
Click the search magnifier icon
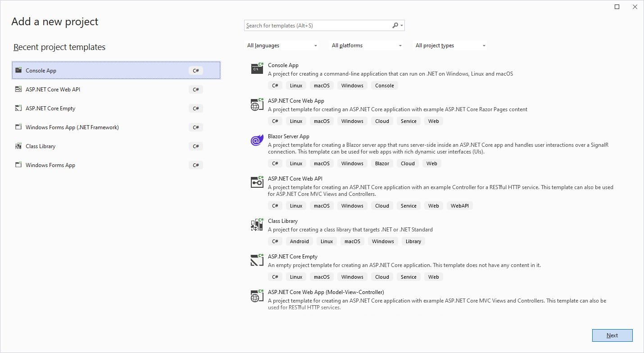pos(395,26)
